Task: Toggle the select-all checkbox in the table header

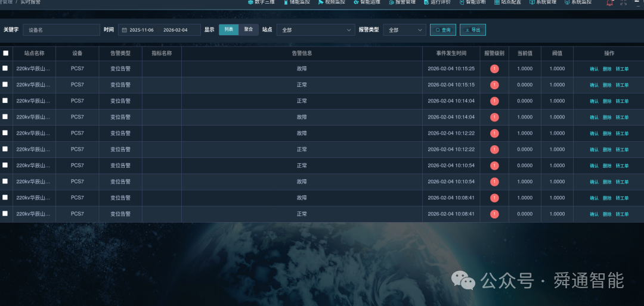Action: pyautogui.click(x=6, y=53)
